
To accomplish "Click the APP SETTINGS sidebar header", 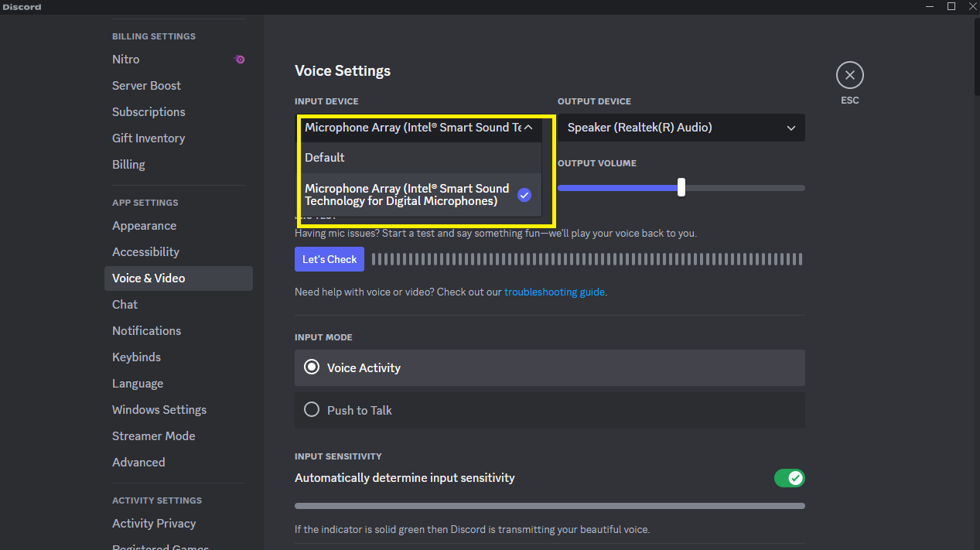I will 145,203.
